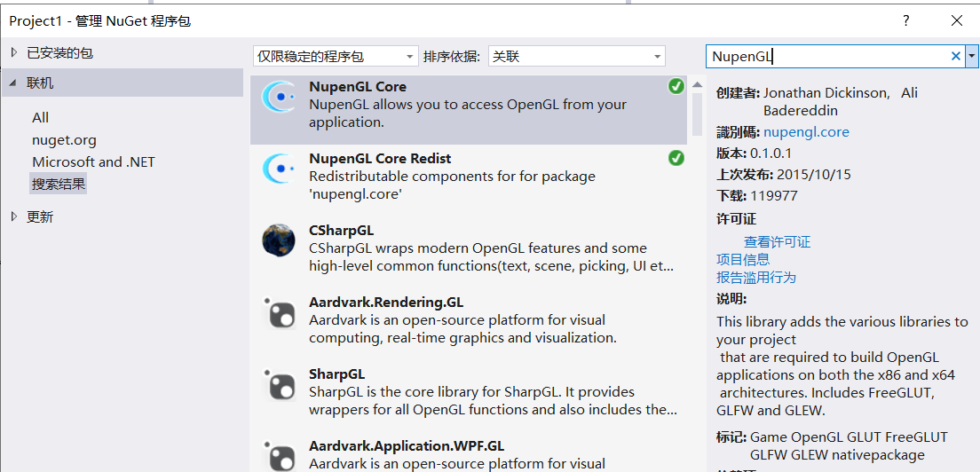Click the NupenGL Core package icon
Image resolution: width=980 pixels, height=472 pixels.
(279, 97)
